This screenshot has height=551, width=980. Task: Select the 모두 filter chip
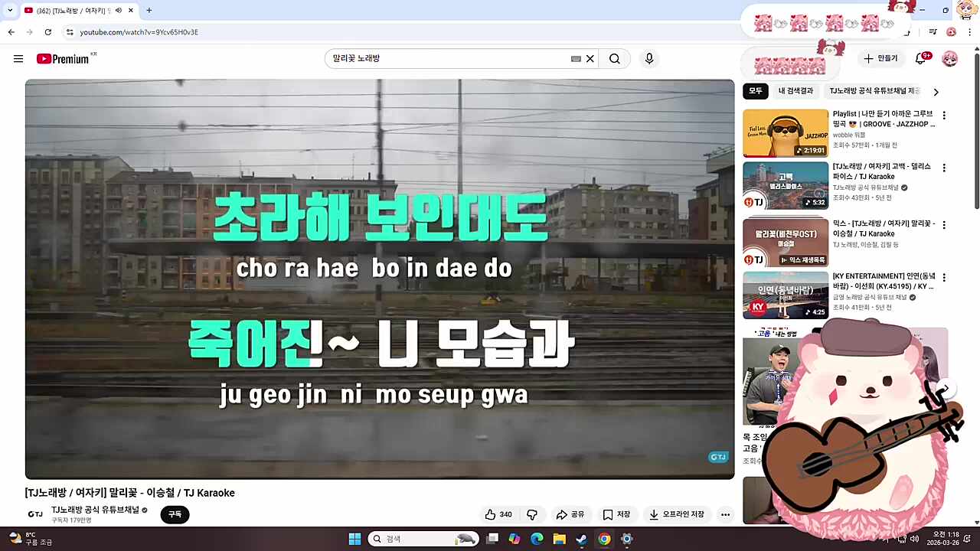(756, 91)
